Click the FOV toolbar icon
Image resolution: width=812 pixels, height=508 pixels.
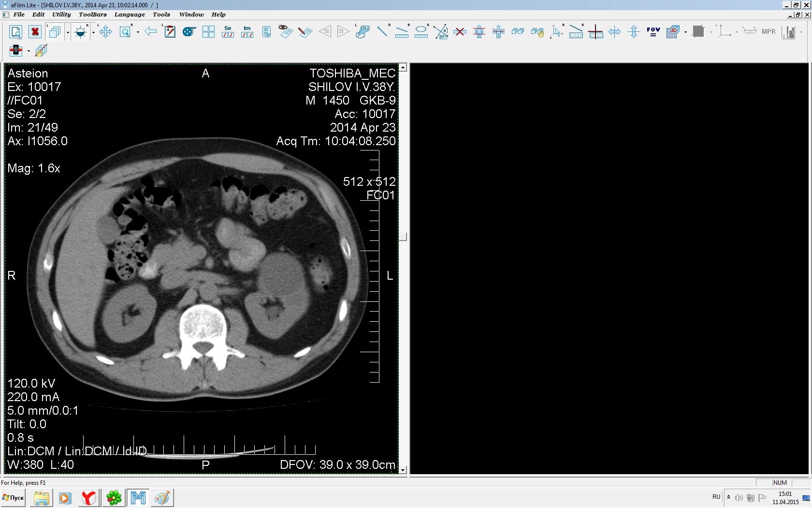pos(653,32)
